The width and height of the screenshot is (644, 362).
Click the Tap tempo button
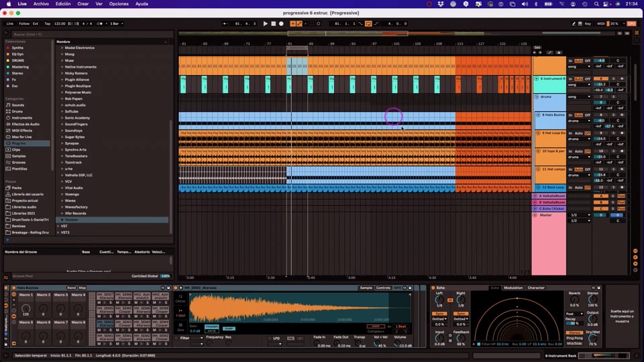tap(47, 24)
